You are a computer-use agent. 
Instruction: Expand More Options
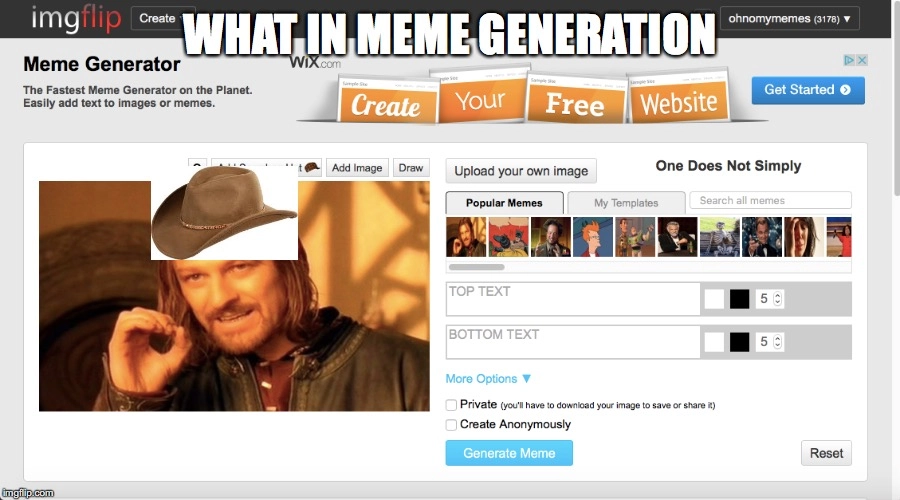pos(488,379)
